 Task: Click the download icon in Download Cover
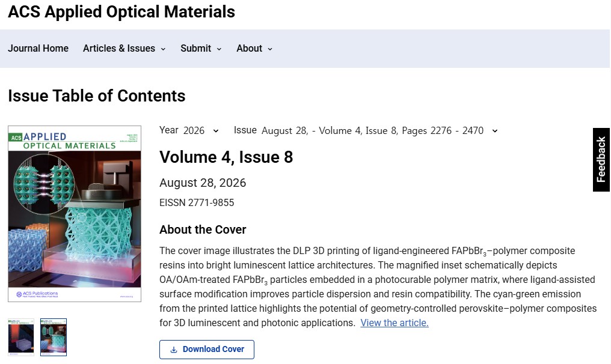[174, 350]
